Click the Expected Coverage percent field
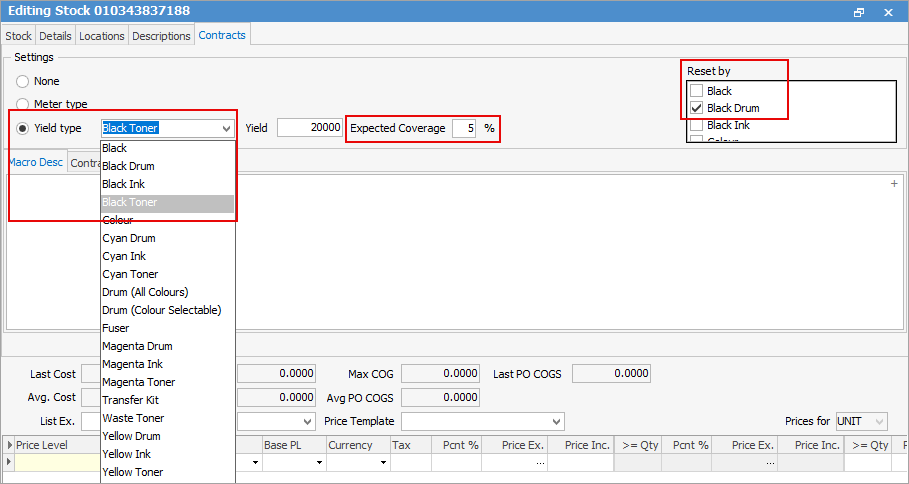 click(464, 128)
